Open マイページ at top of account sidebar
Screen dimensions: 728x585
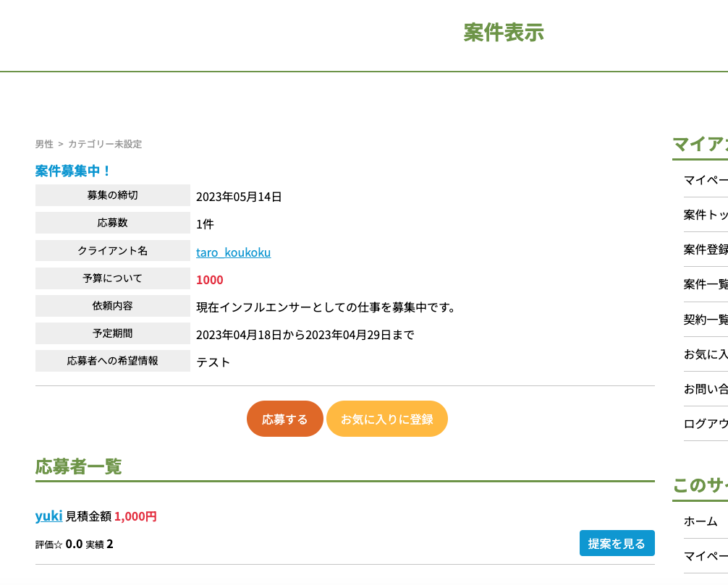click(706, 180)
